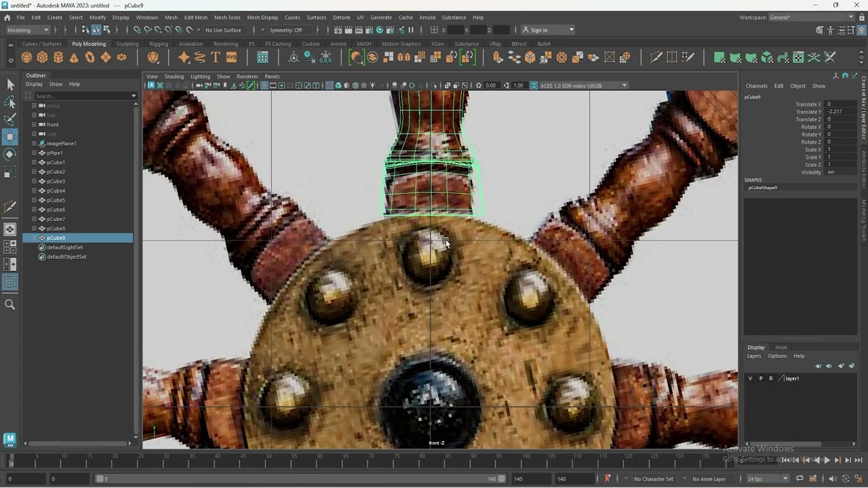Viewport: 868px width, 488px height.
Task: Toggle select by component type mode
Action: 106,30
